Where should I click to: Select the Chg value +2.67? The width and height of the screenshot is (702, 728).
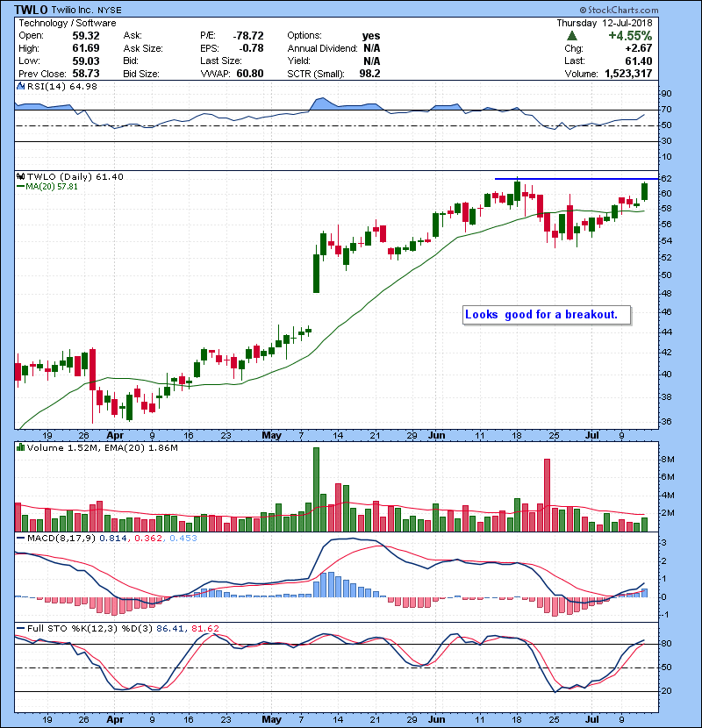(x=638, y=48)
